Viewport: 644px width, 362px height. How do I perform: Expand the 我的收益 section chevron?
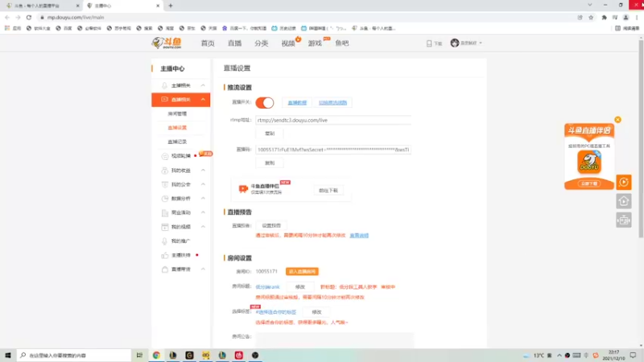(x=203, y=171)
